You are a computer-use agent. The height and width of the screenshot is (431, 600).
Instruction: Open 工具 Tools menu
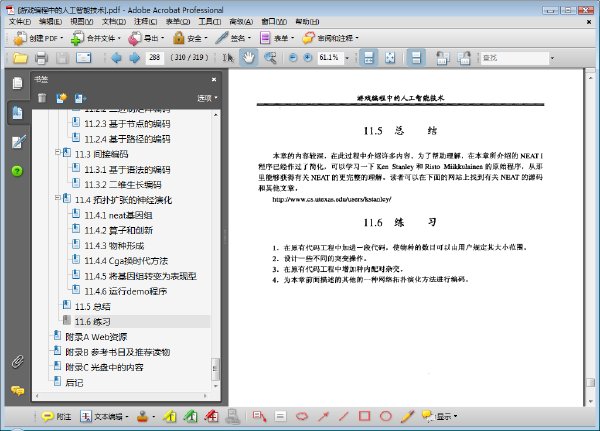(209, 21)
